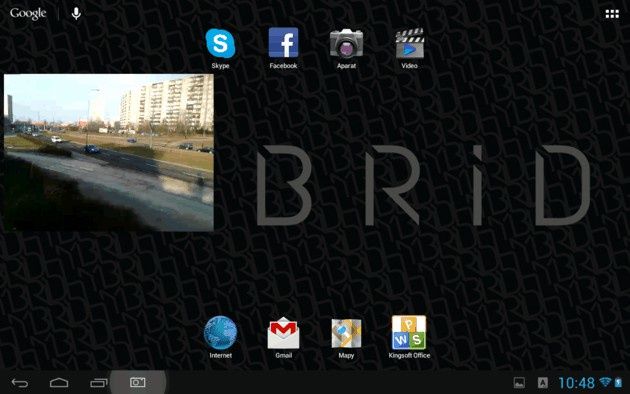Show recent apps
The height and width of the screenshot is (394, 630).
coord(98,383)
